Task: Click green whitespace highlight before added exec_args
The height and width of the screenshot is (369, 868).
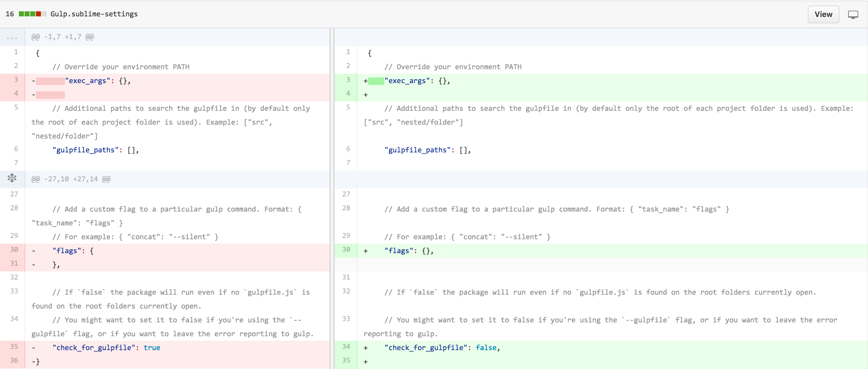Action: (x=376, y=81)
